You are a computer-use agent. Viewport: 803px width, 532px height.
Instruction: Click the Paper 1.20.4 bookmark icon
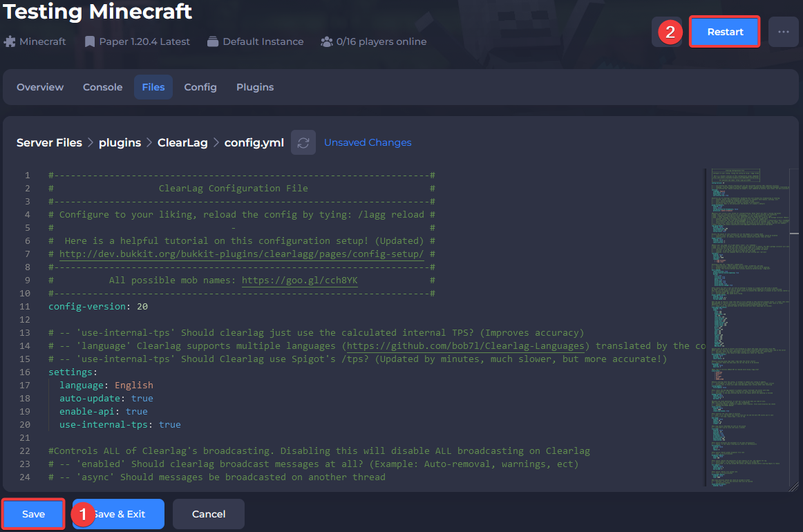[x=90, y=41]
